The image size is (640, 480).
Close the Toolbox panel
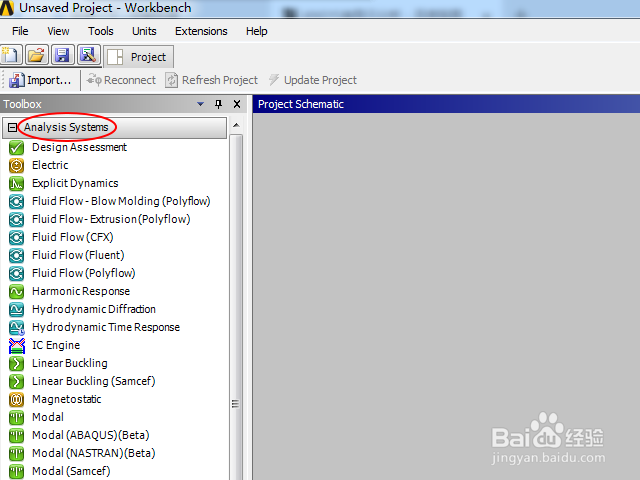point(237,104)
